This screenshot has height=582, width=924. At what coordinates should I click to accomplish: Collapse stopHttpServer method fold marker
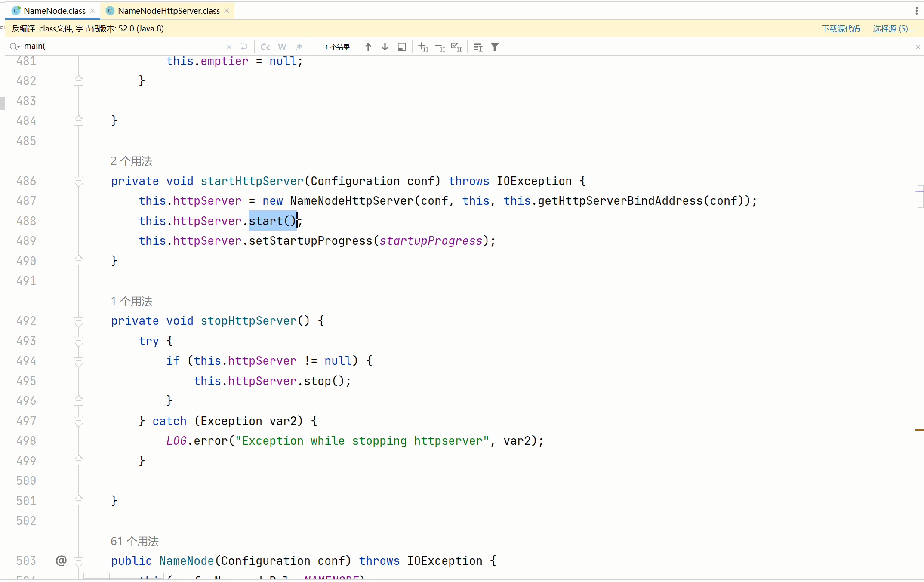(79, 321)
